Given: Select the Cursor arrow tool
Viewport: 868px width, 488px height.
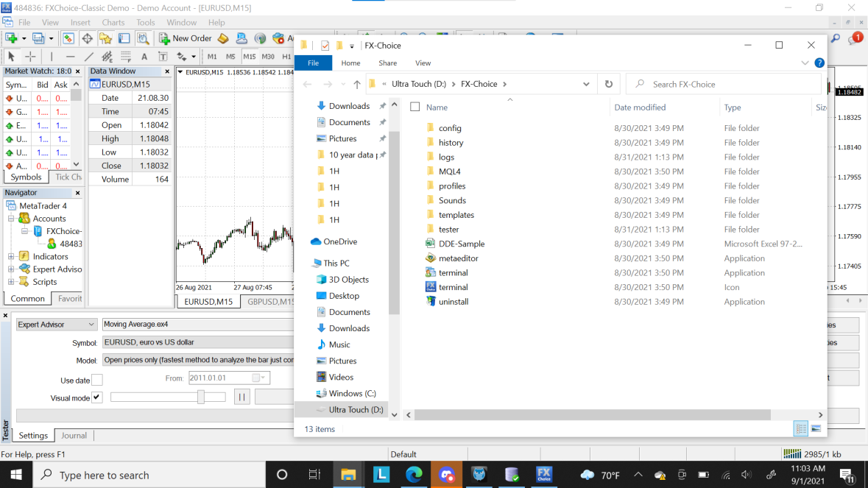Looking at the screenshot, I should click(x=11, y=57).
